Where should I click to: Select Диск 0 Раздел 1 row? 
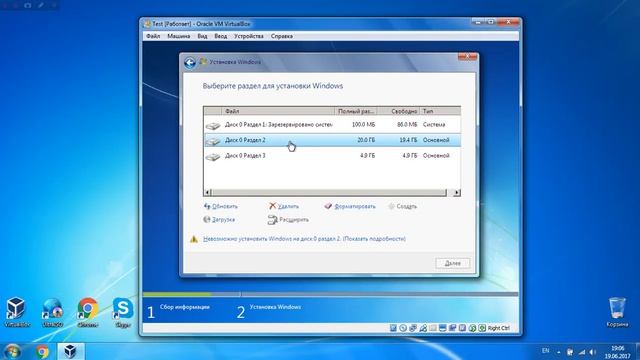(332, 125)
